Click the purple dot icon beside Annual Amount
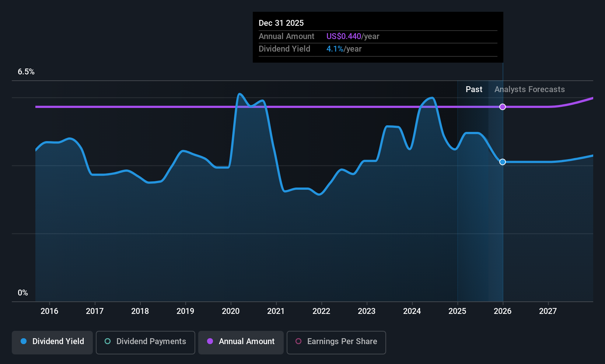 click(210, 342)
